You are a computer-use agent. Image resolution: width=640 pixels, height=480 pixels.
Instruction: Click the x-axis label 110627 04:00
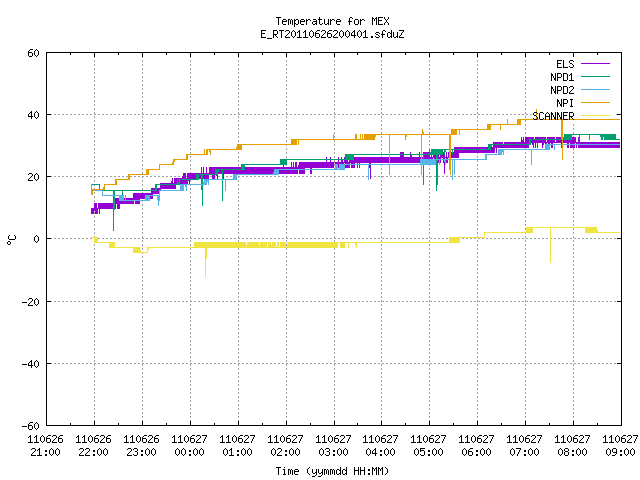click(380, 446)
